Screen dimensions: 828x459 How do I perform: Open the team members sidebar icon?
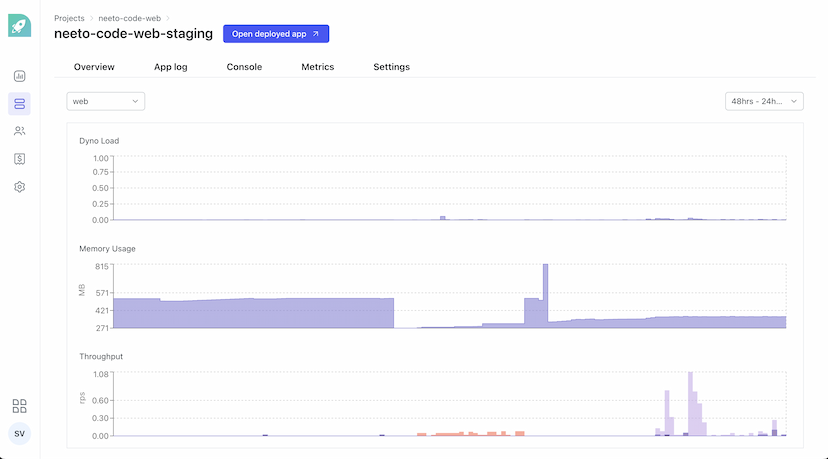point(20,131)
